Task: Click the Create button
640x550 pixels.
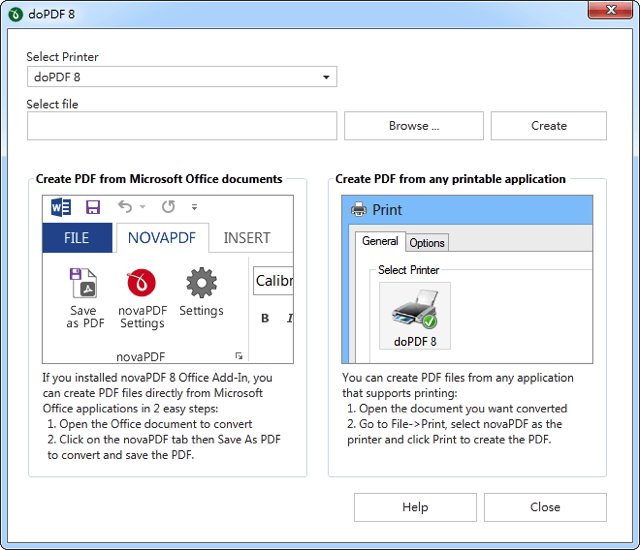Action: point(548,126)
